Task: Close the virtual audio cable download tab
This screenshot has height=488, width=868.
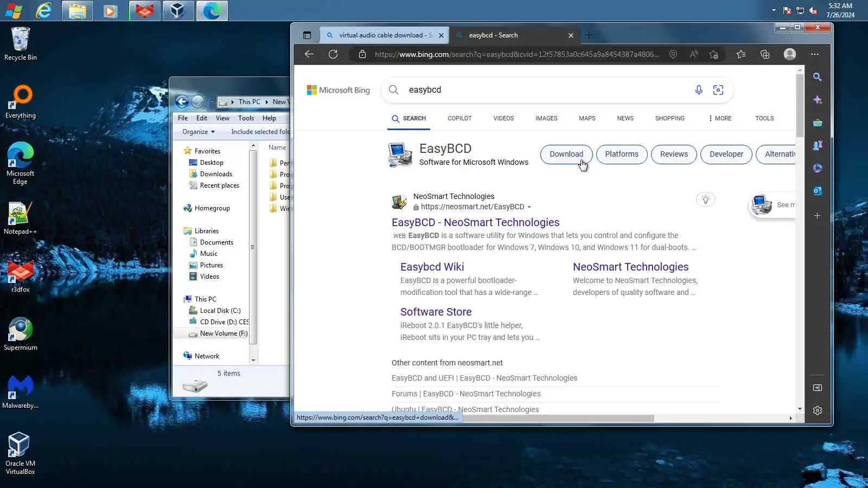Action: point(441,35)
